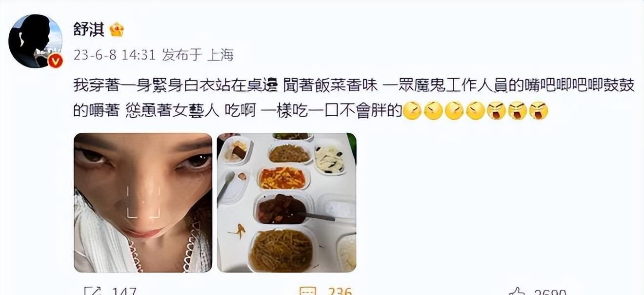The height and width of the screenshot is (295, 644).
Task: Click the last angry shouting emoji
Action: pos(539,111)
